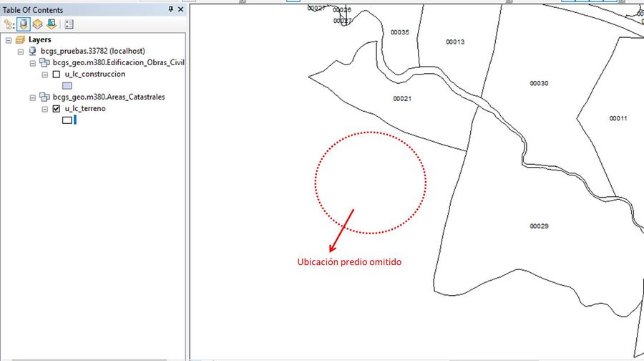644x361 pixels.
Task: Open the u_lc_terreno hollow symbol swatch
Action: (67, 120)
